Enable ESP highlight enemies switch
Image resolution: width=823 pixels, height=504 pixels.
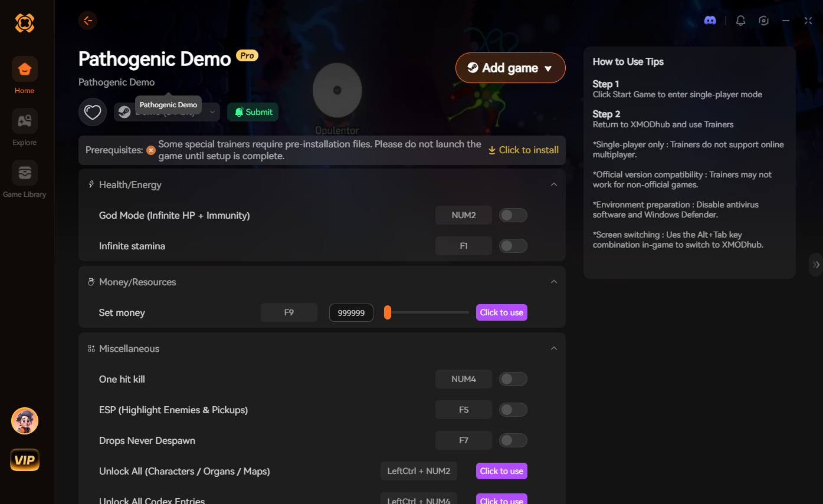513,410
